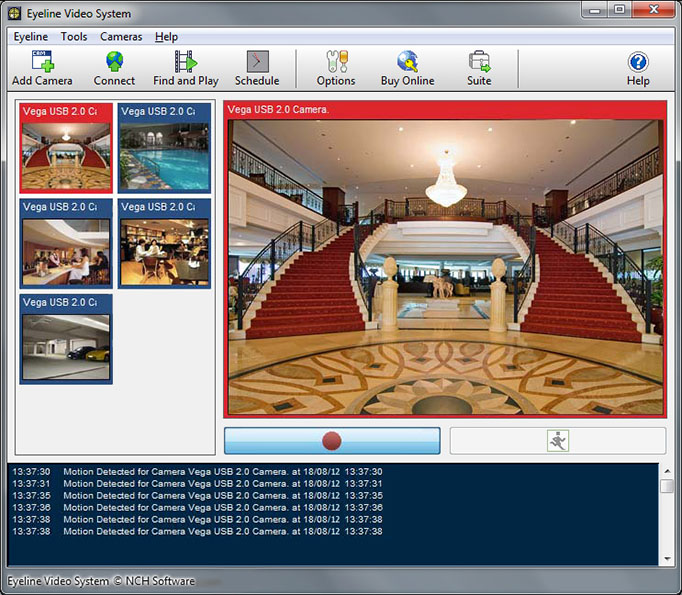Open the Suite toolbox icon
The height and width of the screenshot is (595, 682).
[x=479, y=68]
